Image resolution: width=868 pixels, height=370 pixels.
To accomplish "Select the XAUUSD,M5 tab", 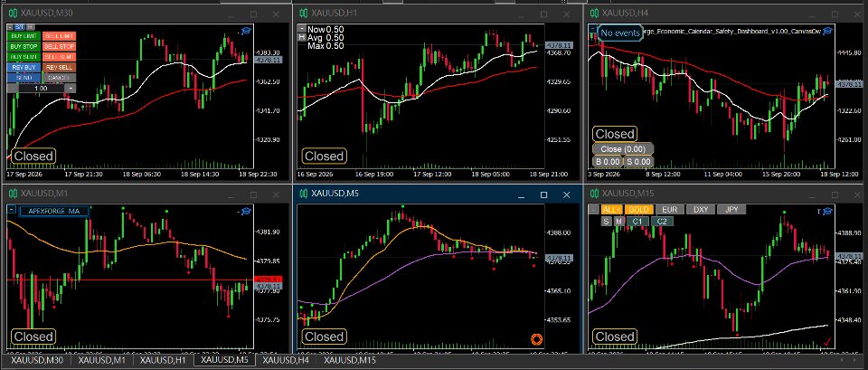I will point(224,360).
